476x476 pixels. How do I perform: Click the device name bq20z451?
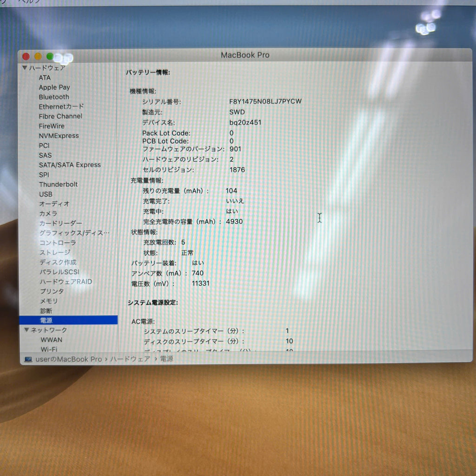tap(245, 122)
